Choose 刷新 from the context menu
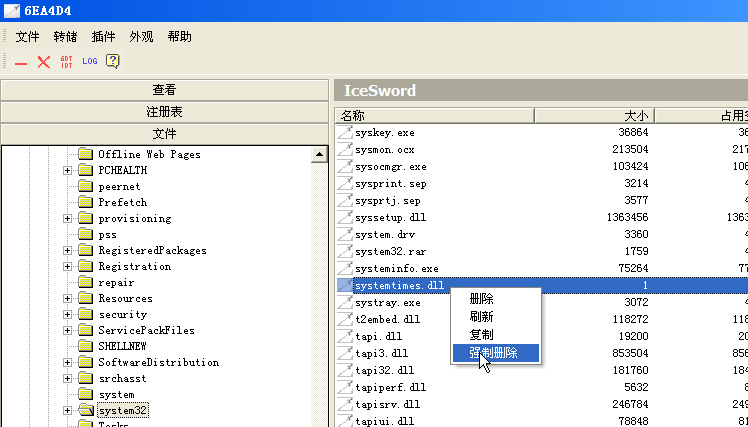Viewport: 748px width, 427px height. [496, 317]
